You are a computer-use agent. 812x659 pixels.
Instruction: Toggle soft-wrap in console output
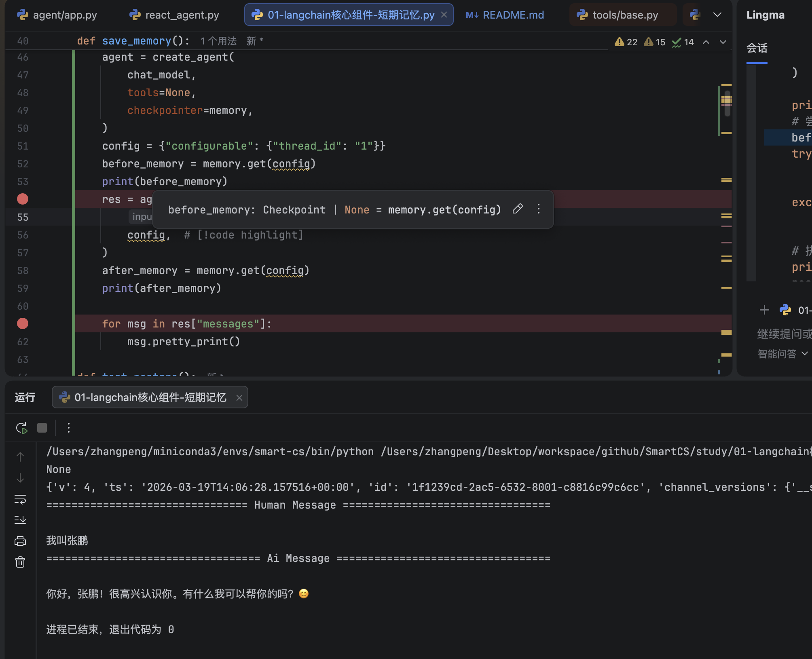pyautogui.click(x=20, y=499)
